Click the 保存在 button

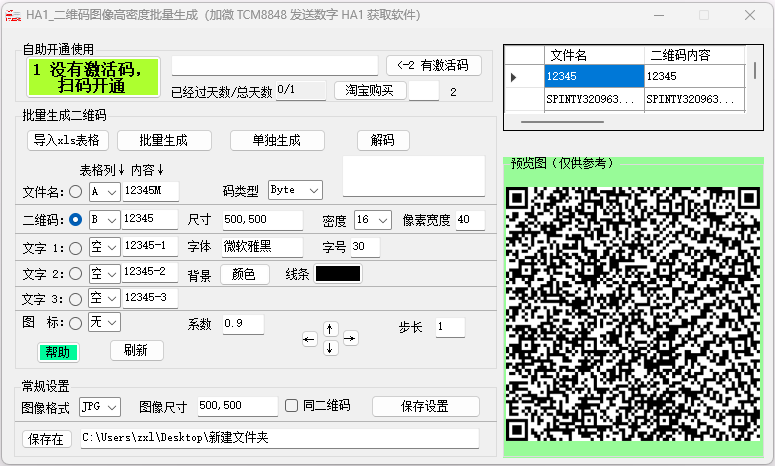46,439
